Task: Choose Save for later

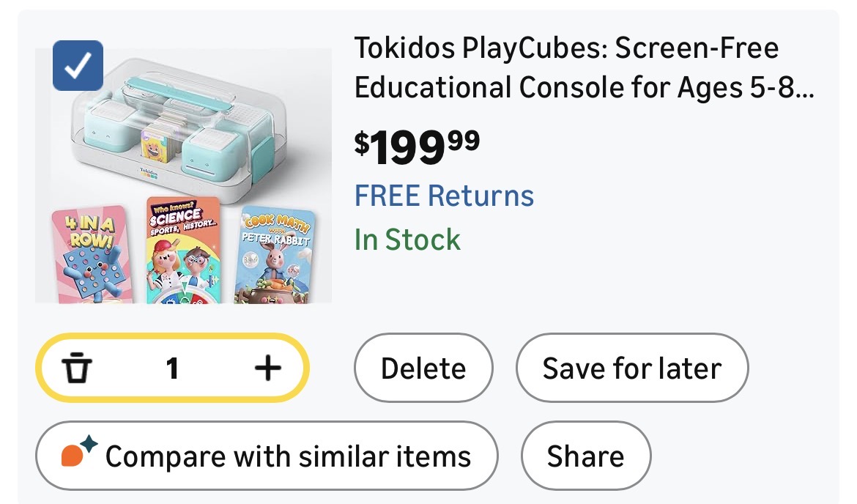Action: (632, 368)
